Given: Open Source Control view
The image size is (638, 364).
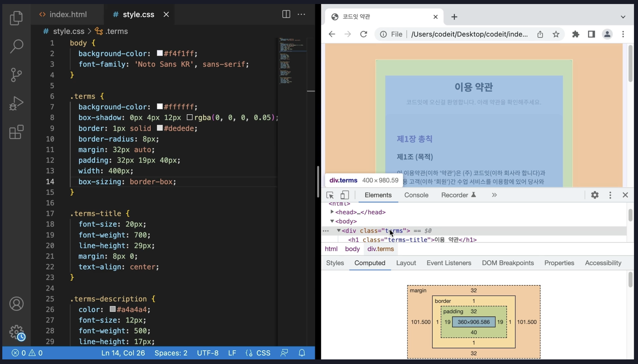Looking at the screenshot, I should (x=16, y=75).
